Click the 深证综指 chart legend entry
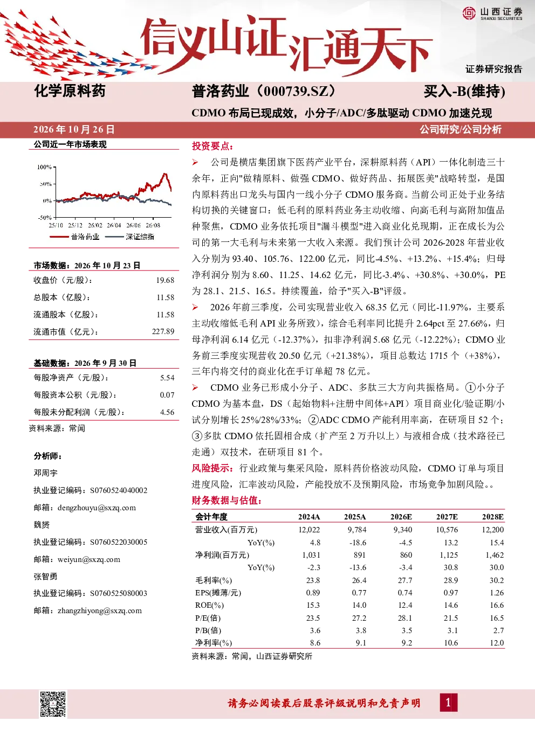This screenshot has width=535, height=756. [130, 237]
